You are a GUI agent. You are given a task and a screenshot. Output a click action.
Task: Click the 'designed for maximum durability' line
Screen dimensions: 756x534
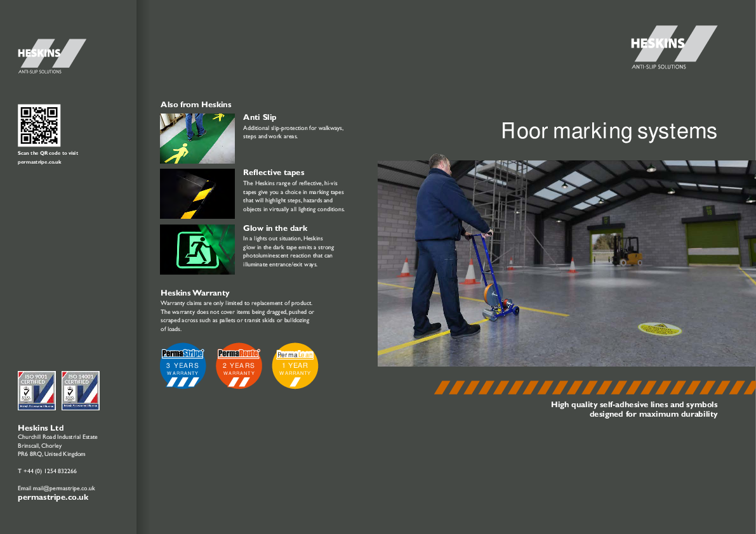pyautogui.click(x=653, y=414)
